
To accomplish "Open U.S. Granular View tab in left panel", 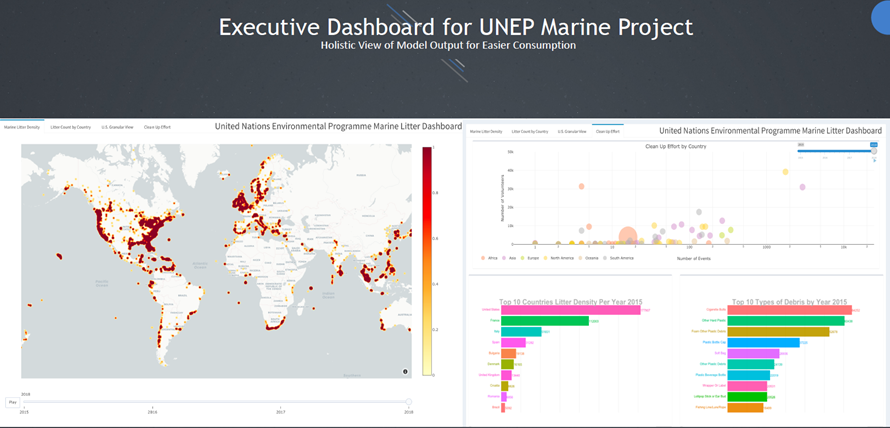I will point(117,128).
